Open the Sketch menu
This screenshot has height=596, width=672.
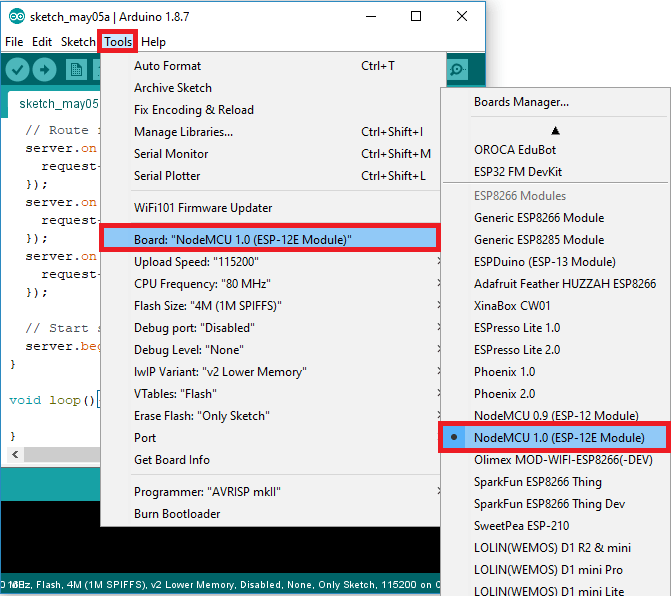[x=78, y=42]
